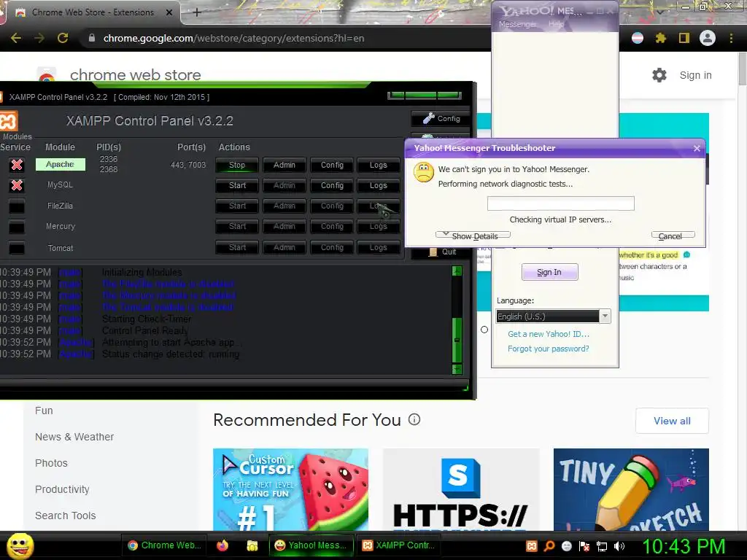Open the Chrome profile avatar menu
The width and height of the screenshot is (747, 560).
click(708, 38)
